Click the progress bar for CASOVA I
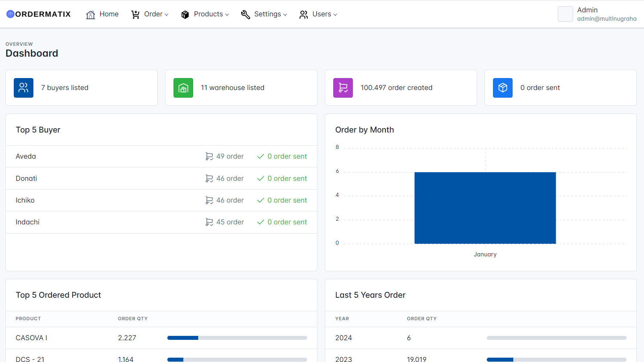This screenshot has height=362, width=644. 237,338
